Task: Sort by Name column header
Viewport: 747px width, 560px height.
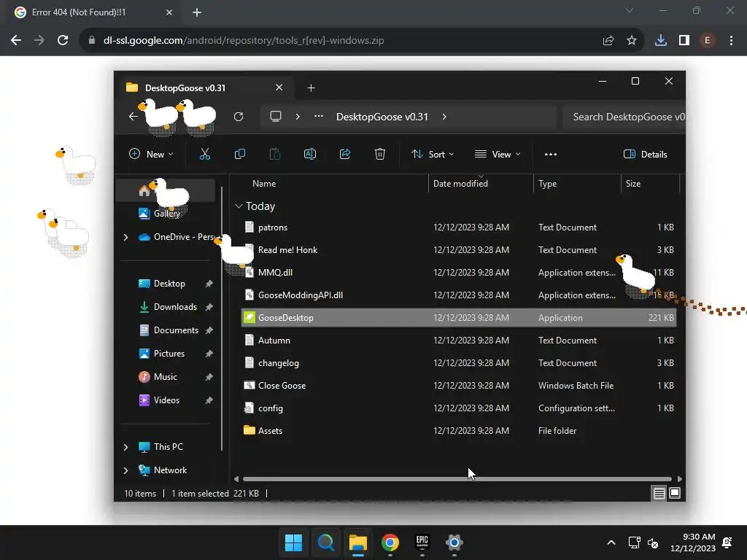Action: 264,184
